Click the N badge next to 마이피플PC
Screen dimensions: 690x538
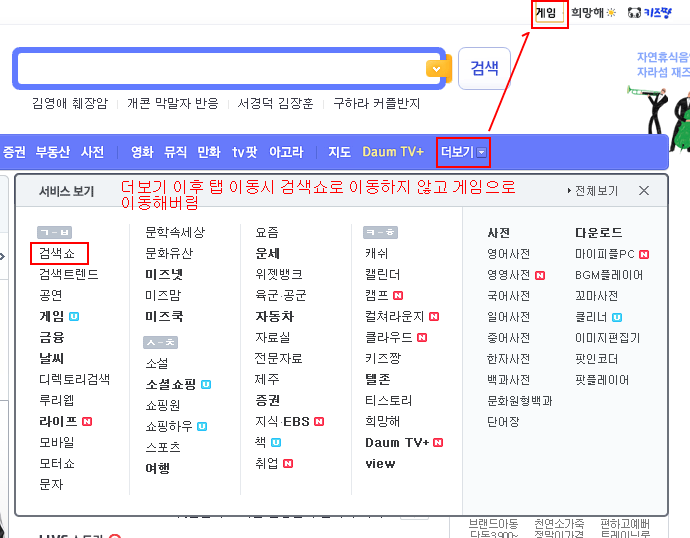(644, 254)
